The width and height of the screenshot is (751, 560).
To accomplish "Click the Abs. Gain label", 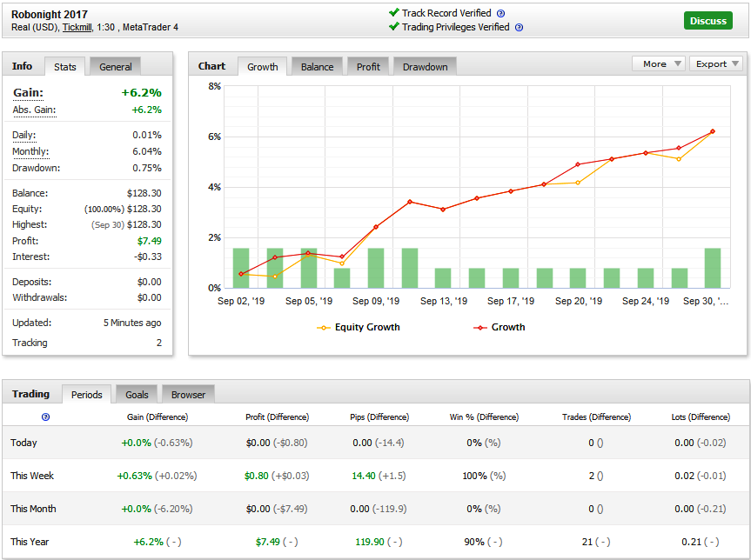I will point(34,110).
